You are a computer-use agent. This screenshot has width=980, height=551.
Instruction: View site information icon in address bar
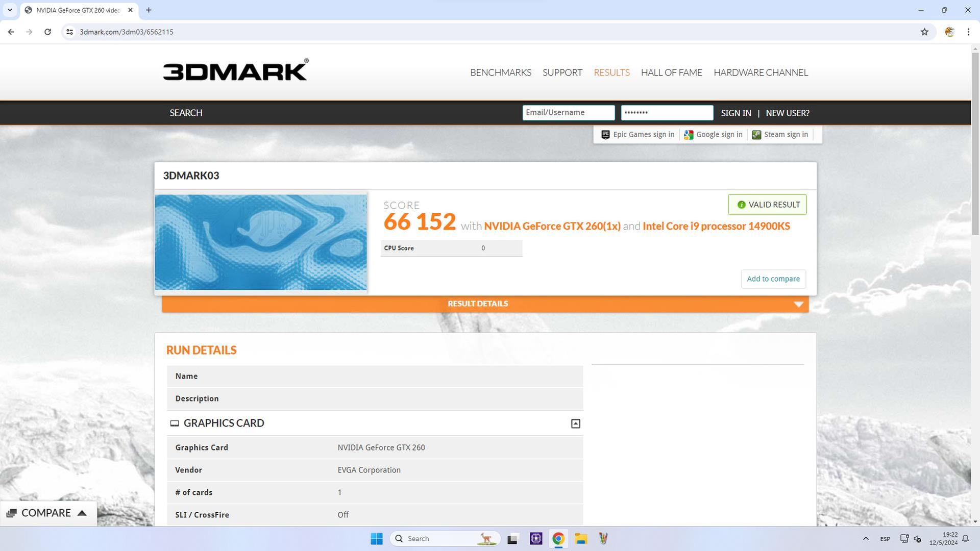70,32
